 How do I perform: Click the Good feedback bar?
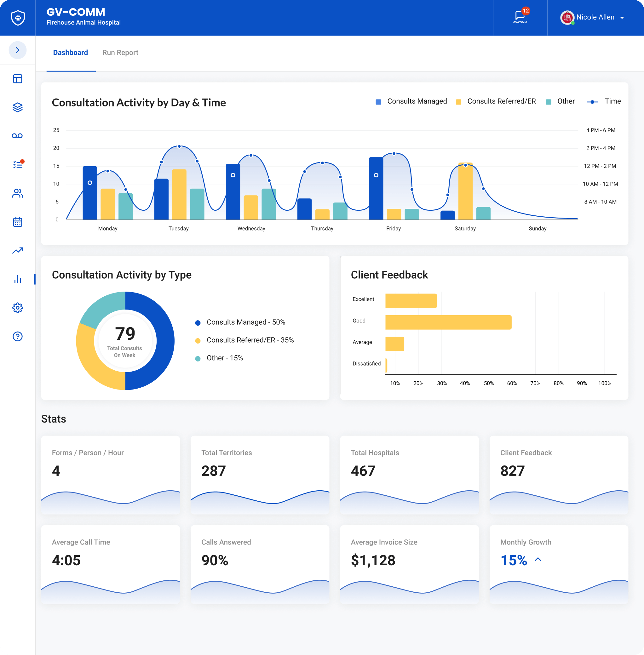[x=449, y=322]
